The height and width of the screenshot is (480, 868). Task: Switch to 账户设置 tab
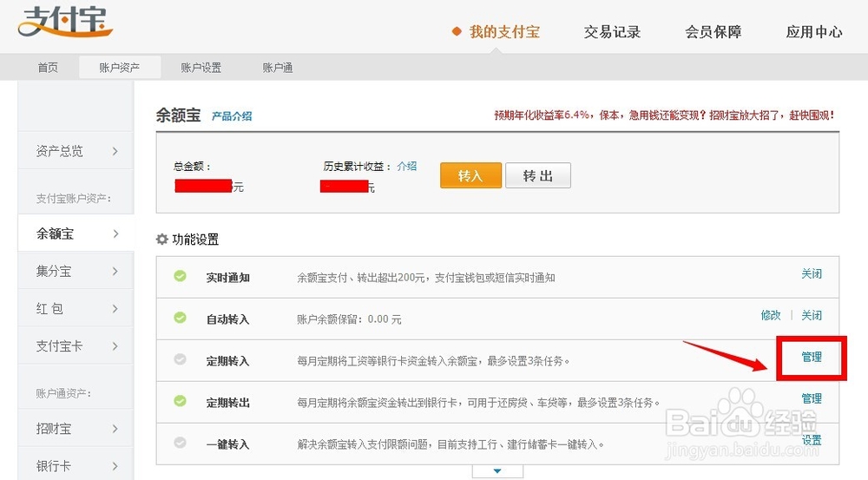[x=201, y=68]
